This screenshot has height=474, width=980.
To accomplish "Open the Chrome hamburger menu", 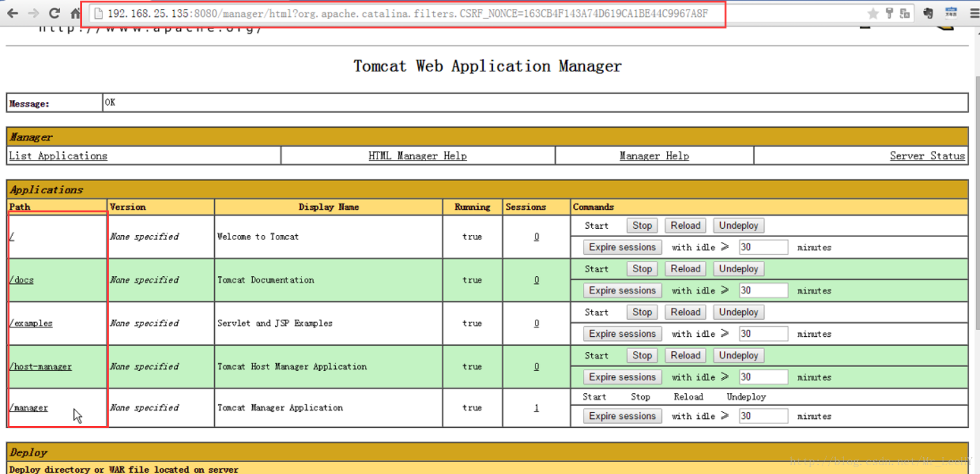I will coord(974,13).
